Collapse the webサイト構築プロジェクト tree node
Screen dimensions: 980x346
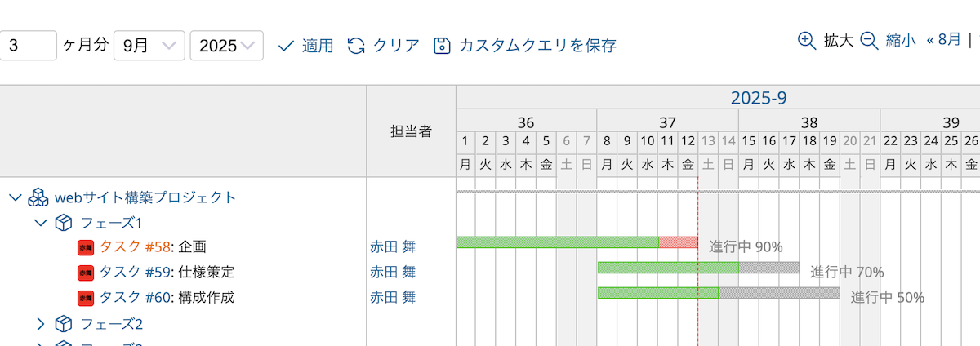(x=15, y=197)
